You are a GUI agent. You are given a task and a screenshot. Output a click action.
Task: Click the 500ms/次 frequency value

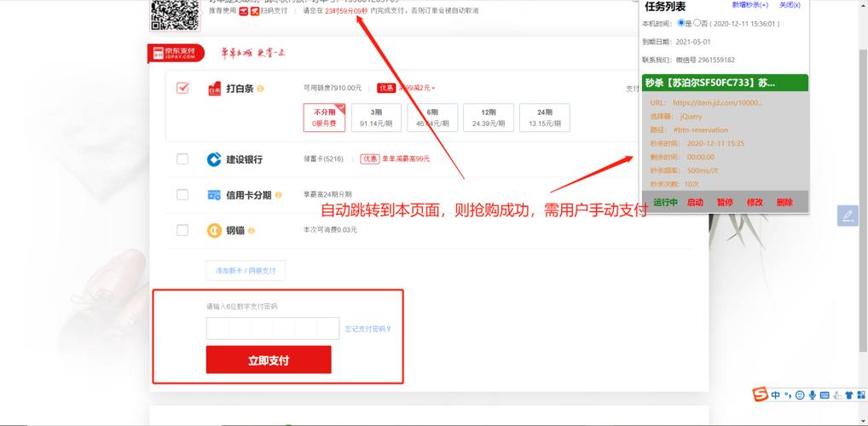[x=703, y=170]
